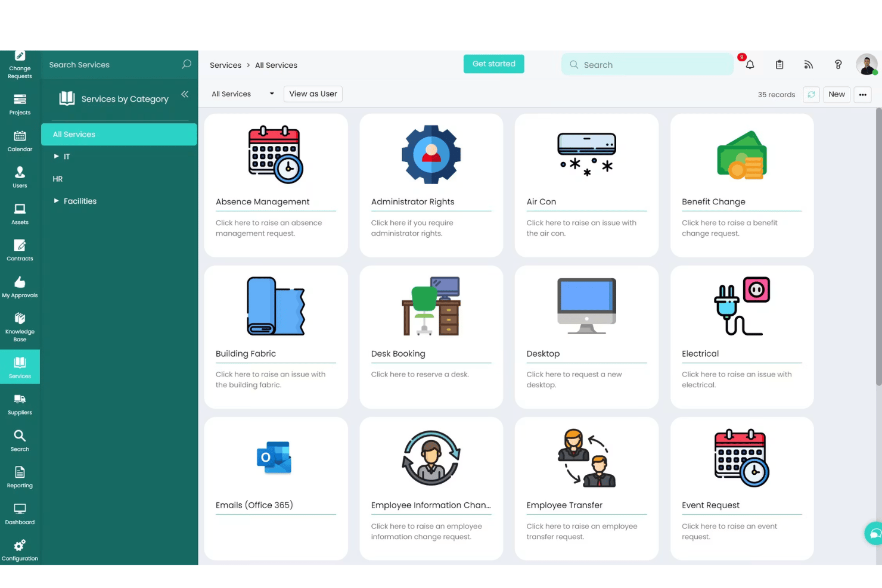The height and width of the screenshot is (588, 882).
Task: Open the Administrator Rights service card
Action: (431, 185)
